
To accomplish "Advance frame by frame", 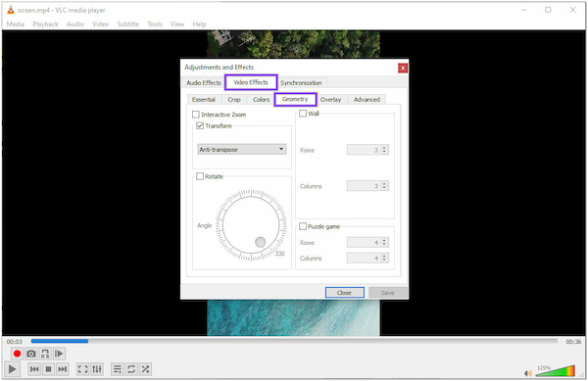I will pyautogui.click(x=59, y=354).
